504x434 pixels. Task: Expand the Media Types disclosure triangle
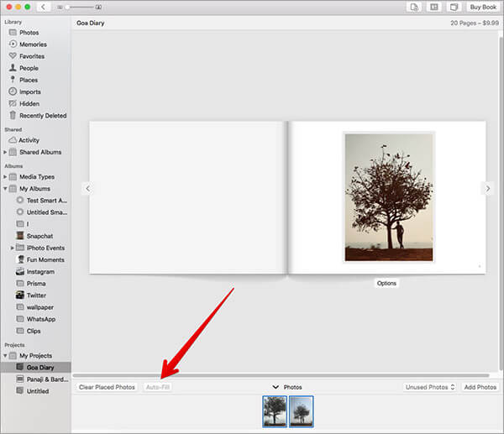pos(5,177)
